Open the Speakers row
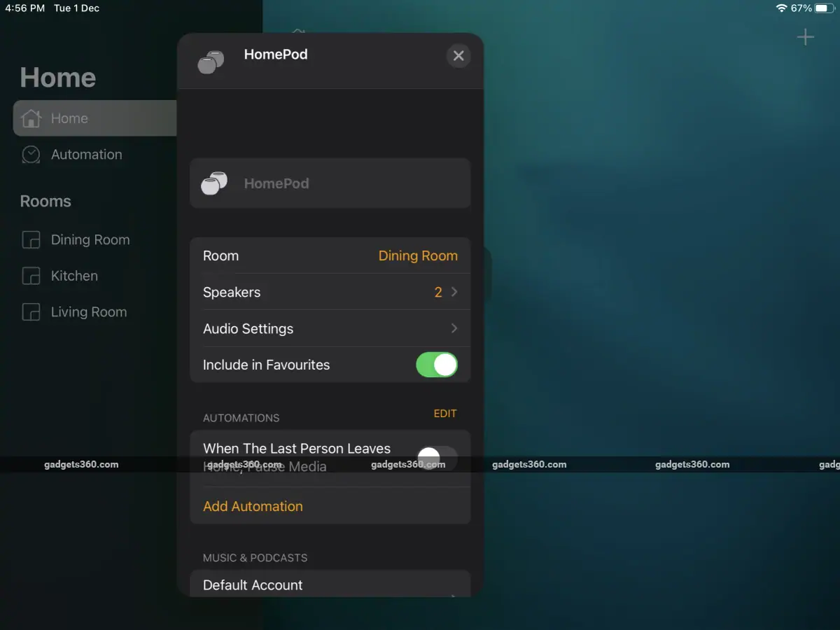Viewport: 840px width, 630px height. click(330, 292)
